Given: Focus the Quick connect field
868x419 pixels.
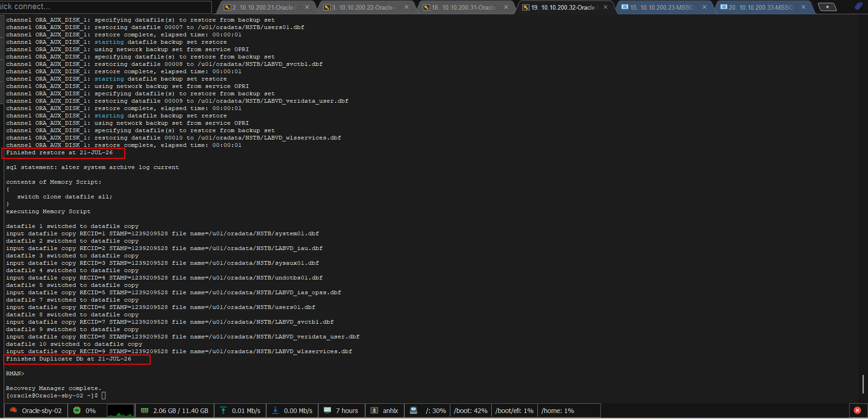Looking at the screenshot, I should pyautogui.click(x=106, y=7).
